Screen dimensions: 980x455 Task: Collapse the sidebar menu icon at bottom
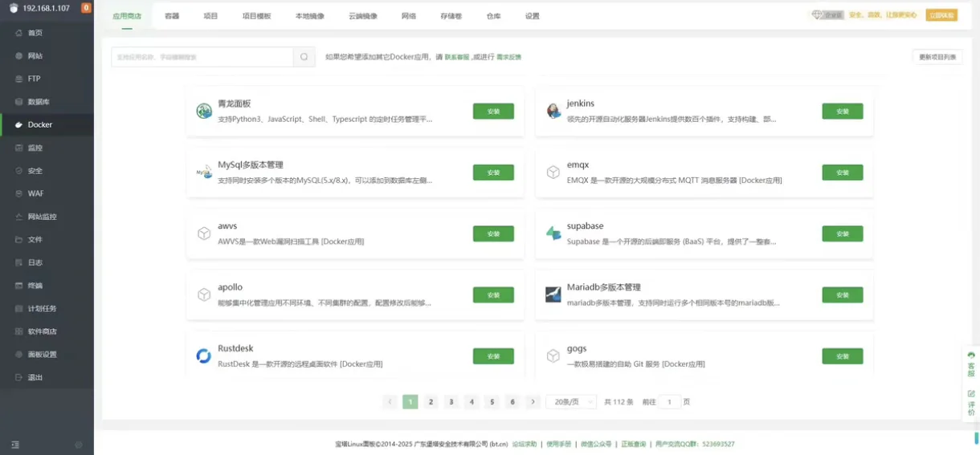15,445
